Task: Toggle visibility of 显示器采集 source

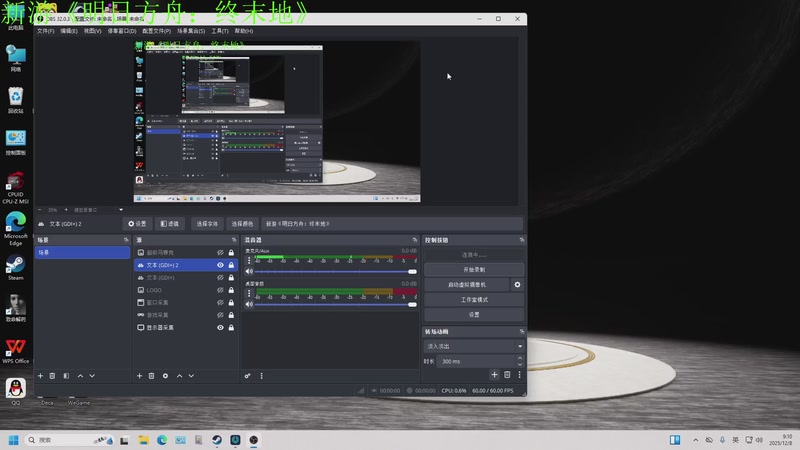Action: 220,328
